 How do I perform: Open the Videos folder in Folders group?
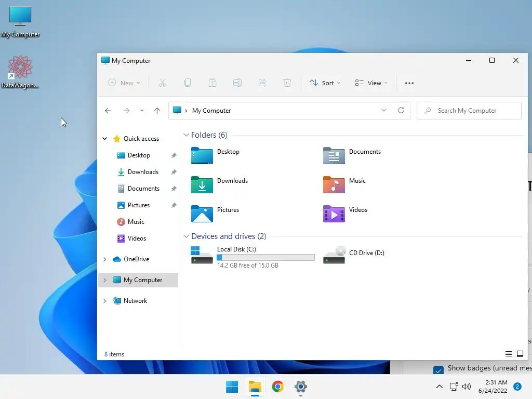(345, 214)
